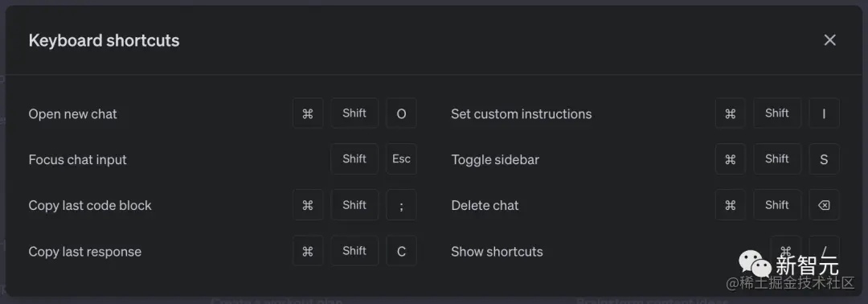The image size is (868, 304).
Task: Click Command key icon for Set custom instructions
Action: [x=730, y=113]
